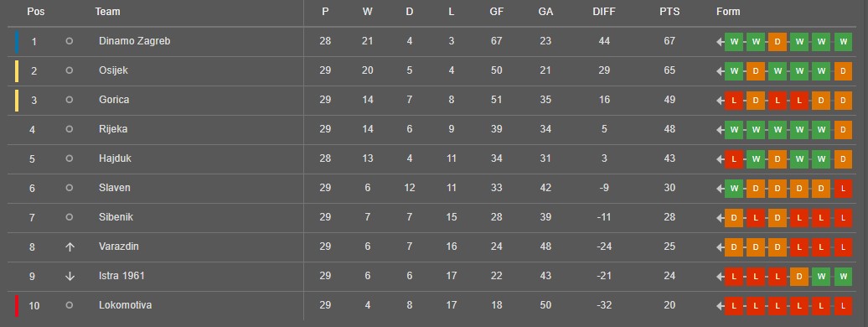Open the Sibenik team link
This screenshot has width=868, height=327.
(116, 217)
